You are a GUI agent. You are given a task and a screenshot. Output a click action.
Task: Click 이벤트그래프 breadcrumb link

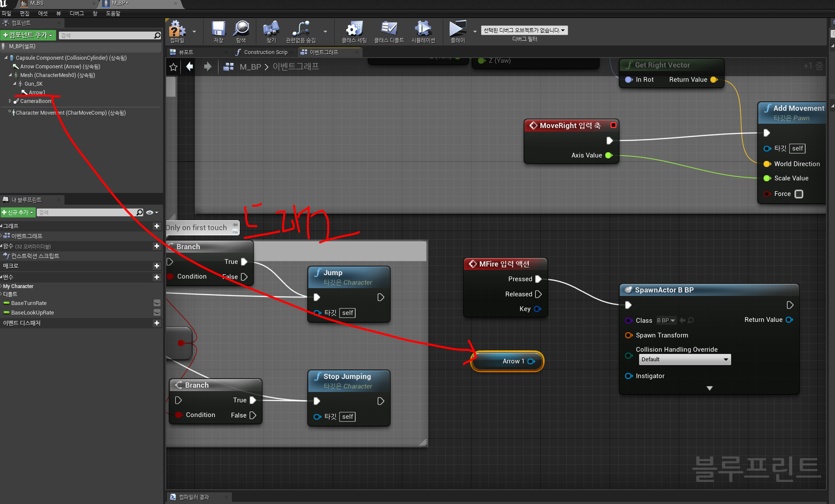point(296,67)
